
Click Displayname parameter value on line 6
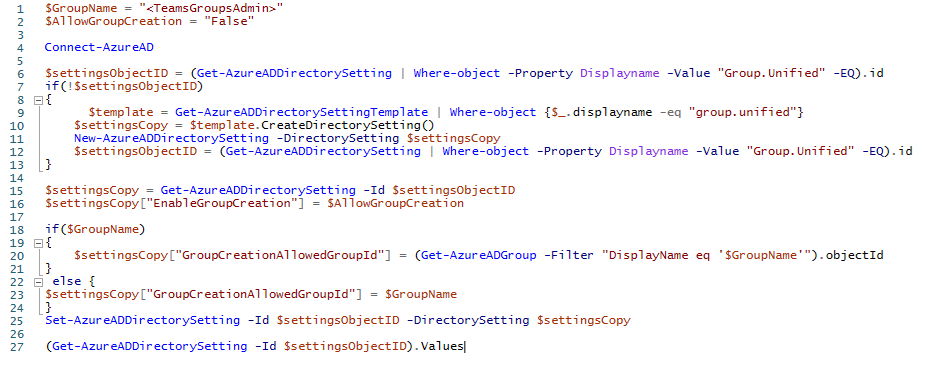pos(620,74)
